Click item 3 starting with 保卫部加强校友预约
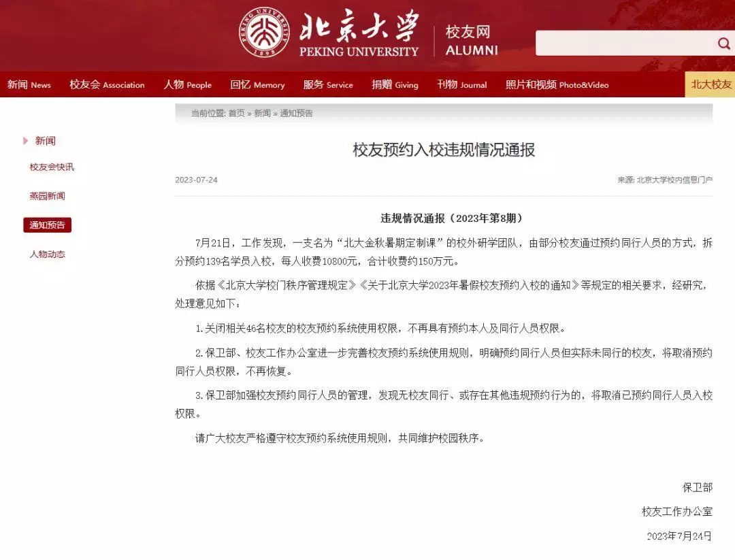Image resolution: width=735 pixels, height=560 pixels. click(444, 404)
